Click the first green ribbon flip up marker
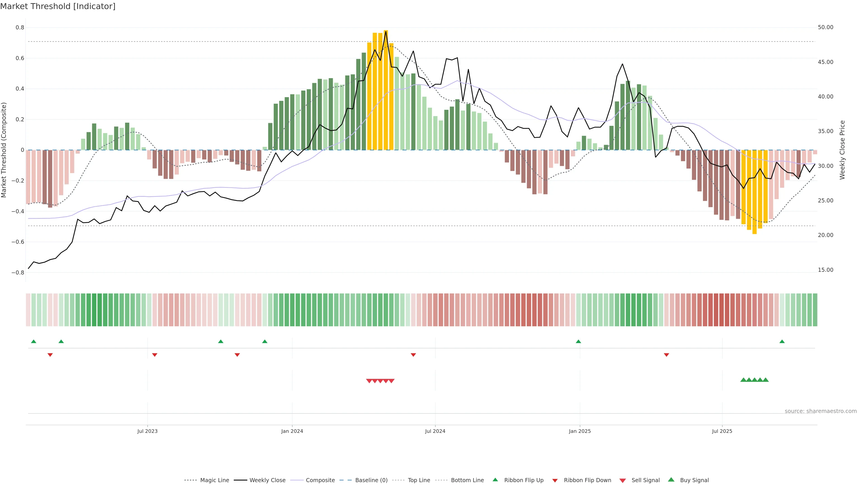 tap(34, 342)
